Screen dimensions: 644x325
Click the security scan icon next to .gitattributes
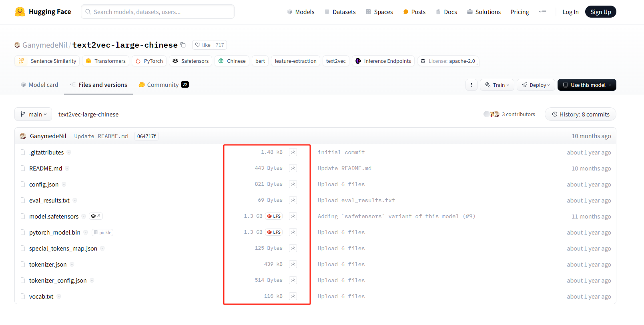pos(69,152)
